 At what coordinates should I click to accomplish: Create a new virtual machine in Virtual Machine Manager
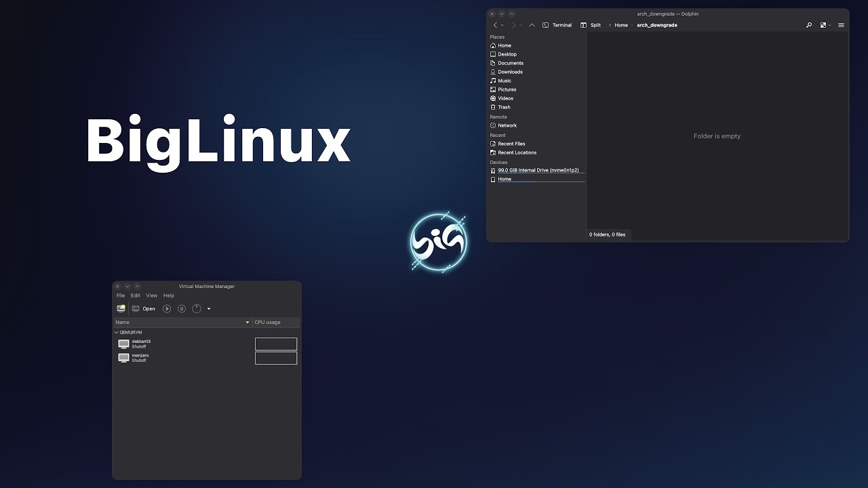[x=121, y=308]
